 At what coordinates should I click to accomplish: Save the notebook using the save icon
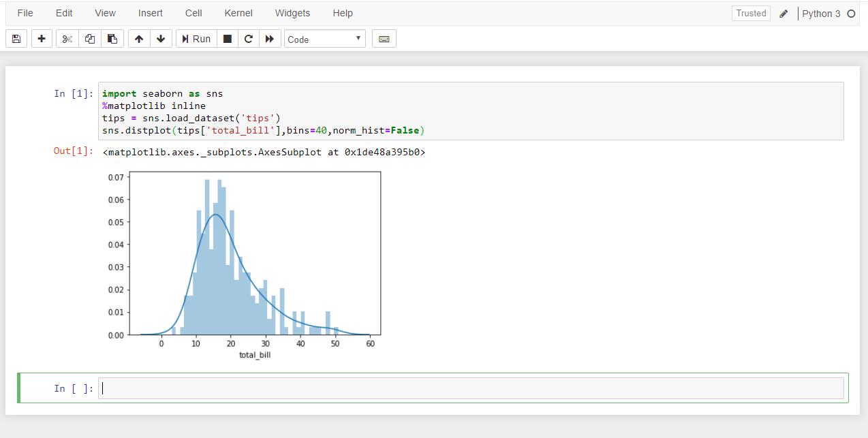pos(16,38)
